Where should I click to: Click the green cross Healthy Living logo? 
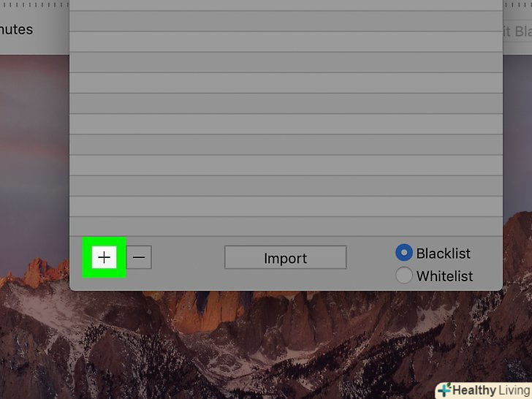point(444,389)
